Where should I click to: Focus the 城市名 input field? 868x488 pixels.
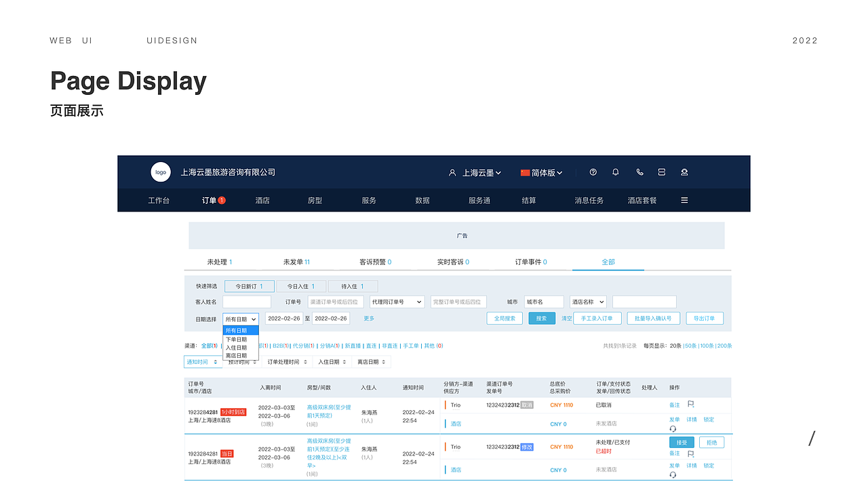pyautogui.click(x=544, y=302)
